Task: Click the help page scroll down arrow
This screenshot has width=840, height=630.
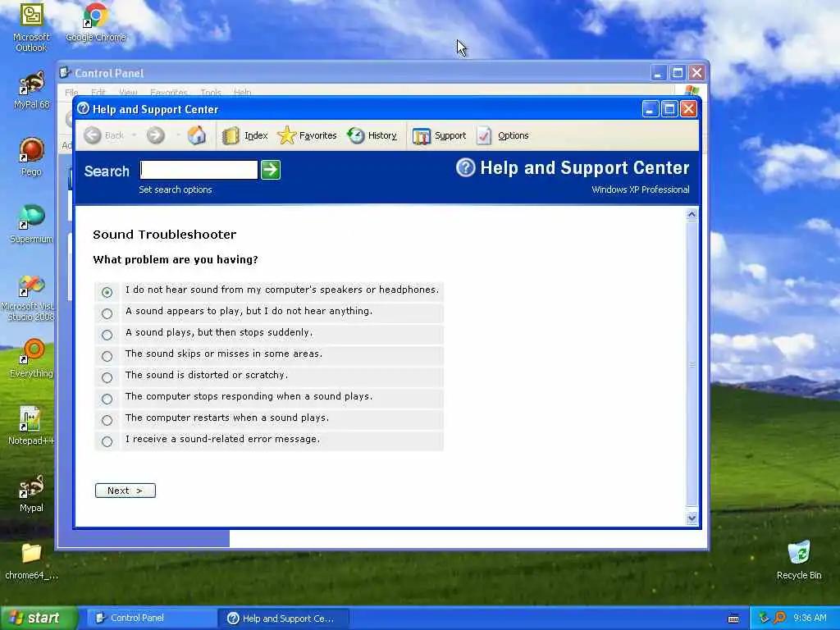Action: coord(692,518)
